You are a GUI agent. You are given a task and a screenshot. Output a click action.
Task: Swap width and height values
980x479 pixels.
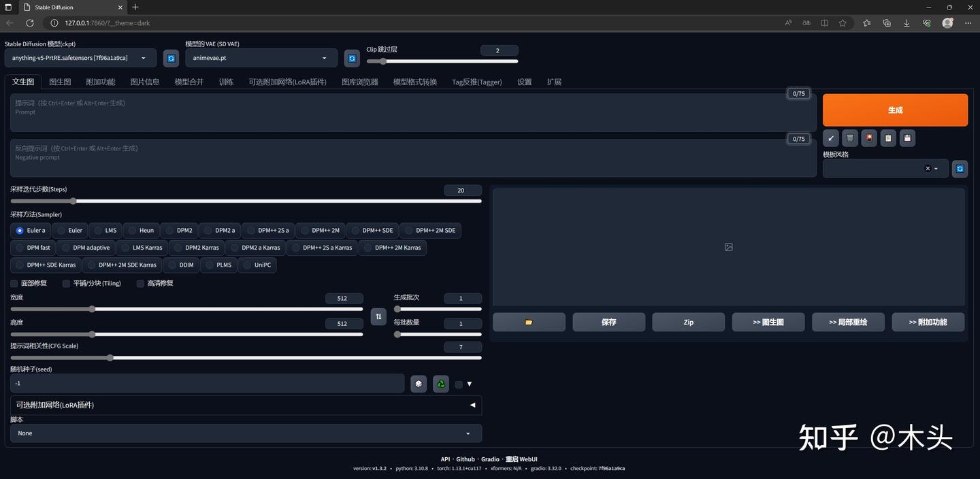pos(379,316)
